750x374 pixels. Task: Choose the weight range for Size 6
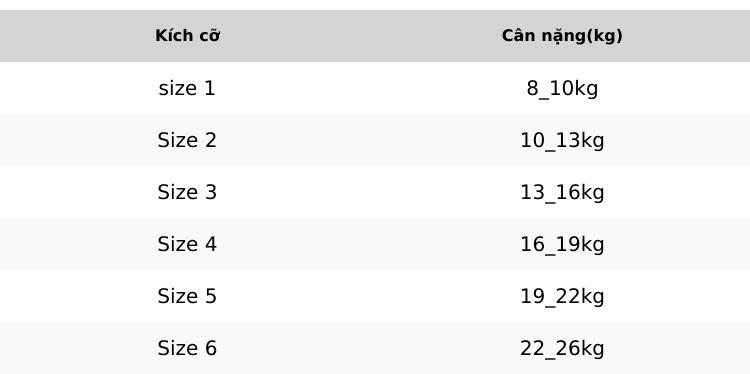562,349
